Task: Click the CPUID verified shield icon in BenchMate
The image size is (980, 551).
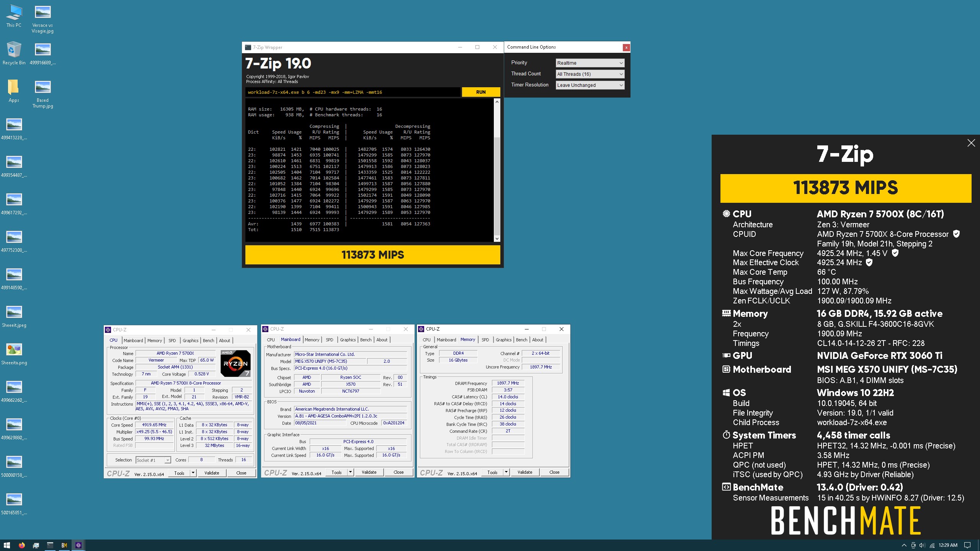Action: coord(956,234)
